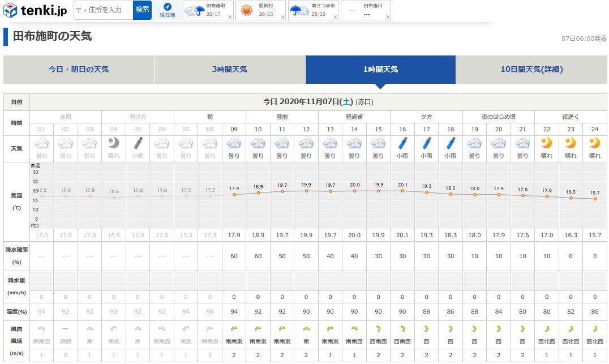Click the blue umbrella icon for hour 16
This screenshot has width=609, height=364.
403,143
